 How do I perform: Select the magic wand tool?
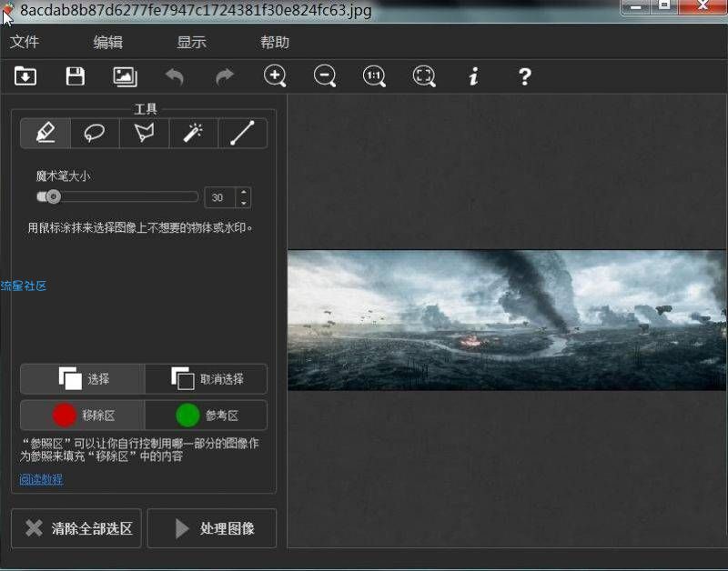pos(193,133)
